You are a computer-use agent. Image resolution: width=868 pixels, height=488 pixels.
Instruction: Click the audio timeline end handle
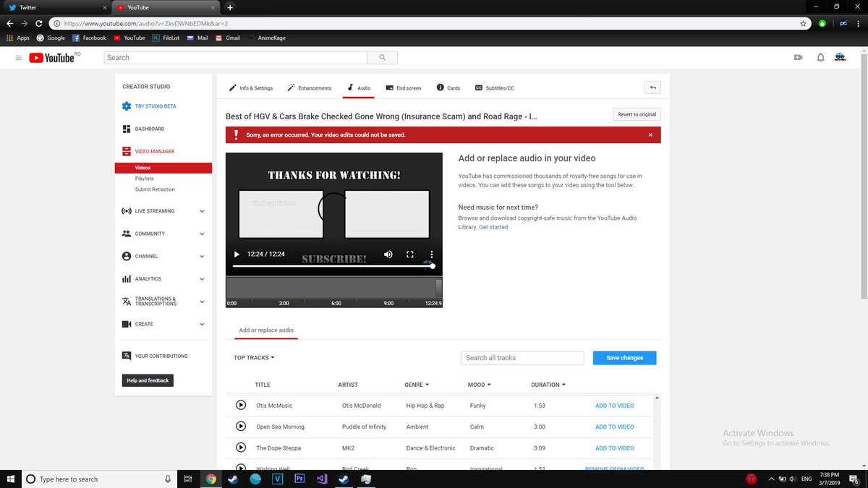pyautogui.click(x=439, y=288)
